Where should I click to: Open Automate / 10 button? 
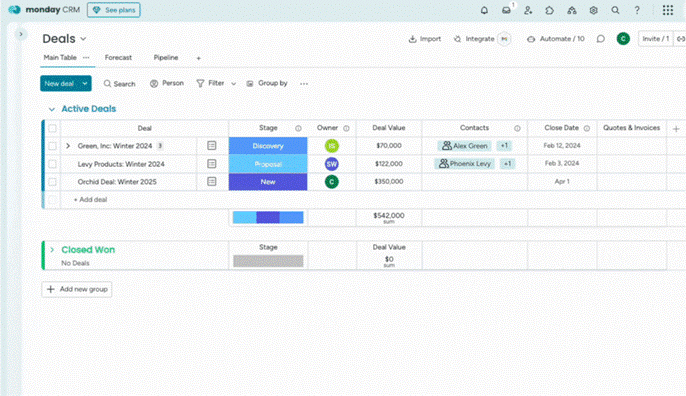pos(556,39)
